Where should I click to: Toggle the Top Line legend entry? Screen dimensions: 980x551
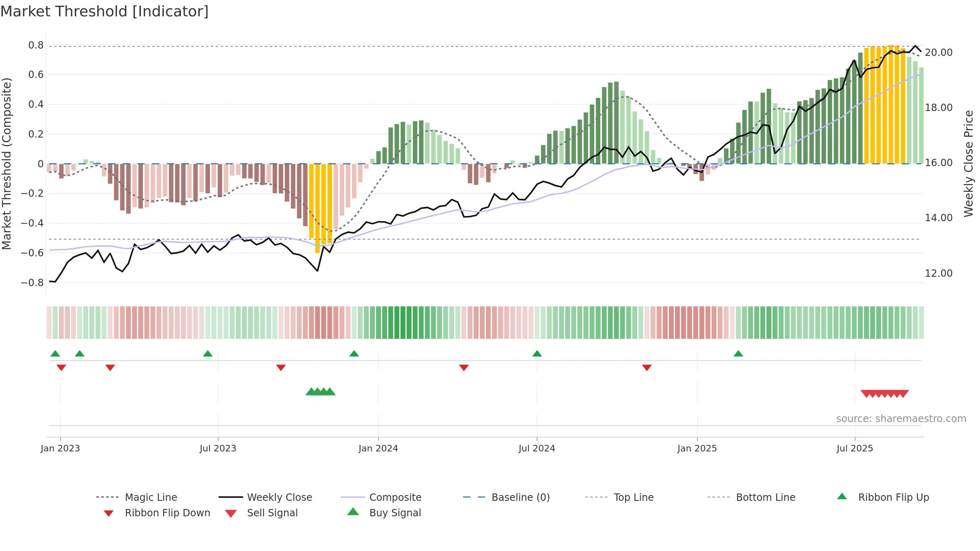tap(619, 497)
